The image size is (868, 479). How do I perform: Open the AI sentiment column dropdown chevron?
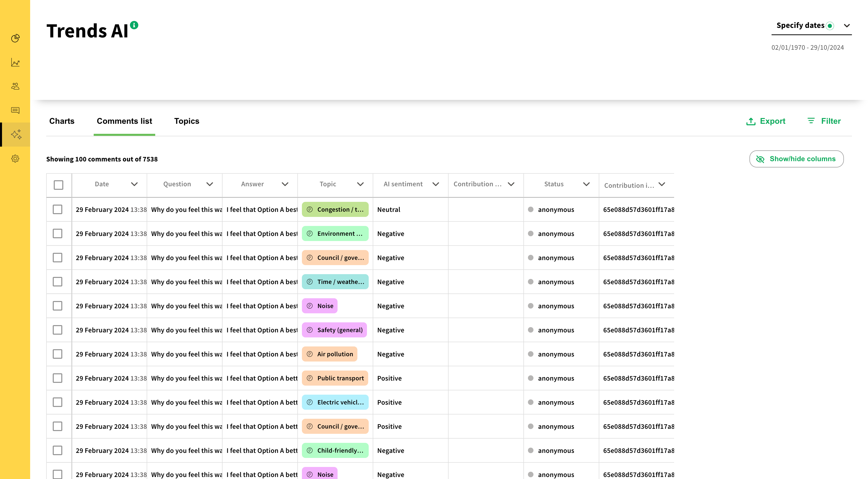pos(435,184)
